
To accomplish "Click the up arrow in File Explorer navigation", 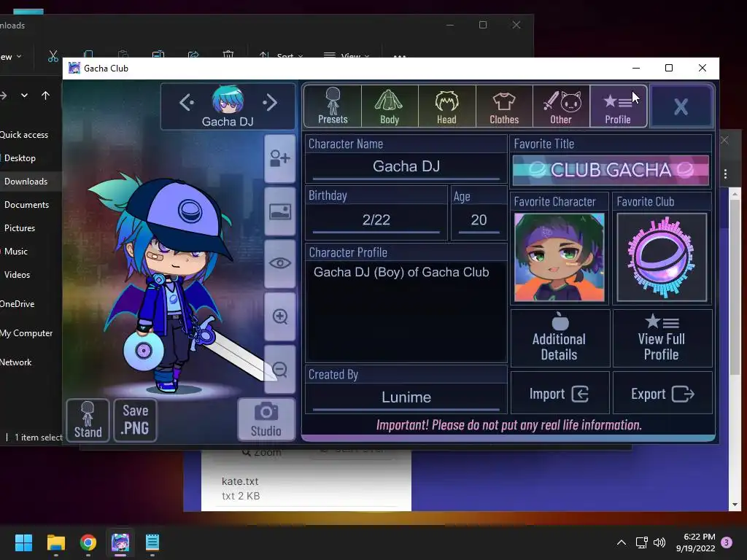I will (x=46, y=96).
